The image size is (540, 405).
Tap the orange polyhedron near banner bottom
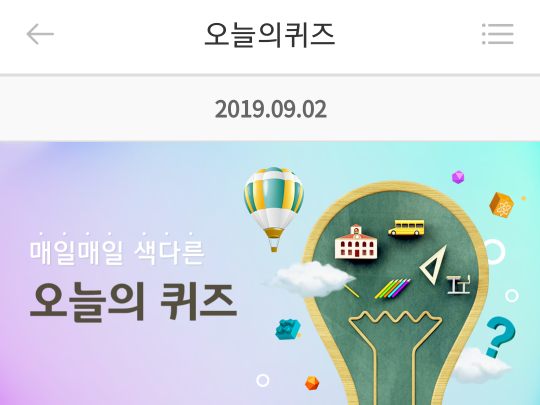(x=312, y=383)
